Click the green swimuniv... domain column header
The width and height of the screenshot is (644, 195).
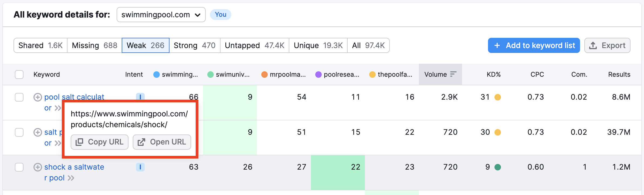coord(229,75)
